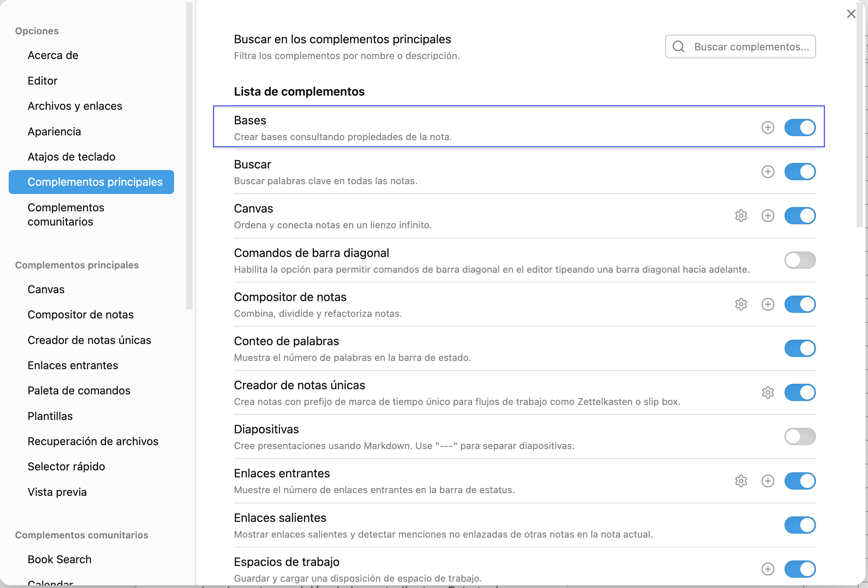Enable the Diapositivas plugin

click(799, 436)
